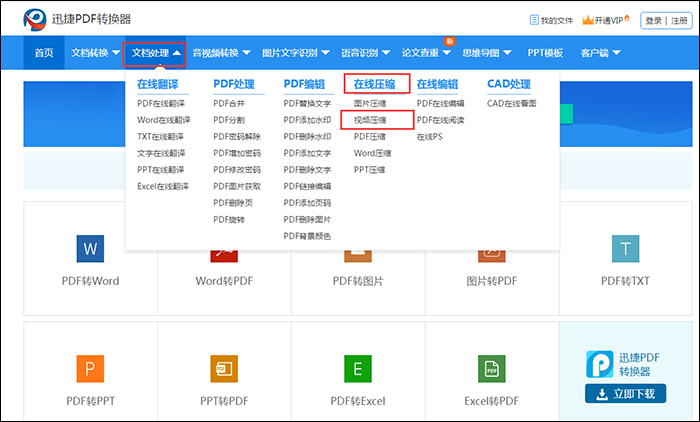Open the PPT模板 nav item

pos(546,53)
